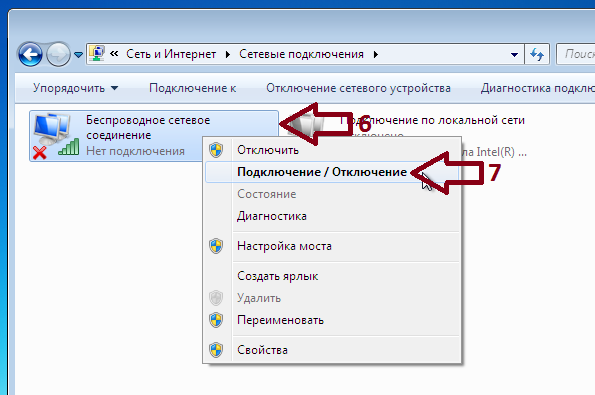Image resolution: width=595 pixels, height=395 pixels.
Task: Open Свойства from the context menu
Action: click(332, 350)
